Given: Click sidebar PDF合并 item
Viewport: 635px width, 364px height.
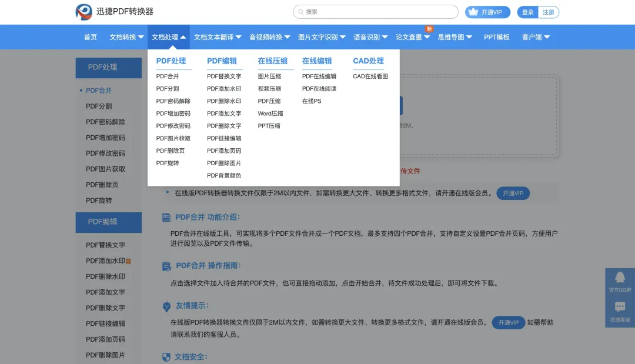Looking at the screenshot, I should coord(99,91).
